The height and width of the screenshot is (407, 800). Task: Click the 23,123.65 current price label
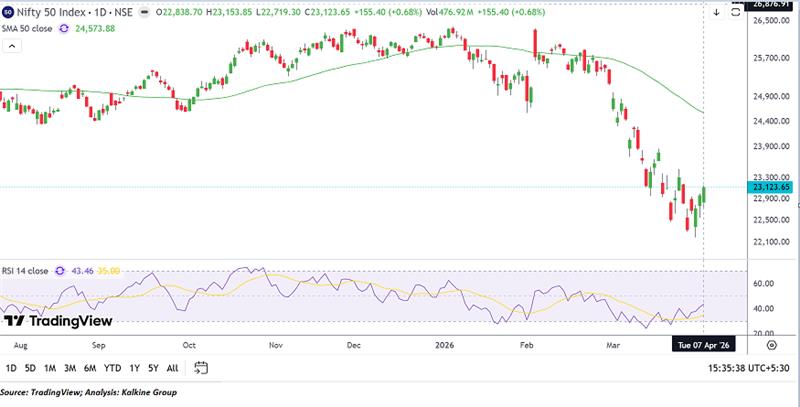click(771, 187)
